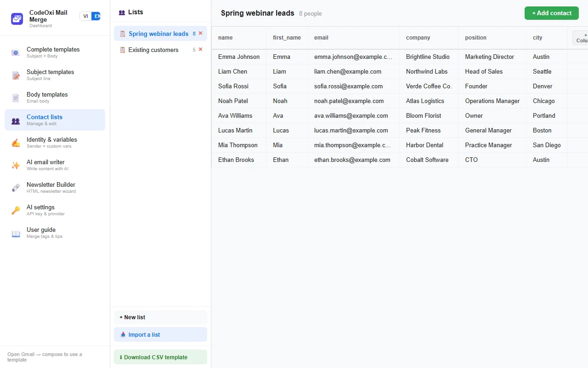Screen dimensions: 588x368
Task: Delete the Spring webinar leads list
Action: pyautogui.click(x=200, y=33)
